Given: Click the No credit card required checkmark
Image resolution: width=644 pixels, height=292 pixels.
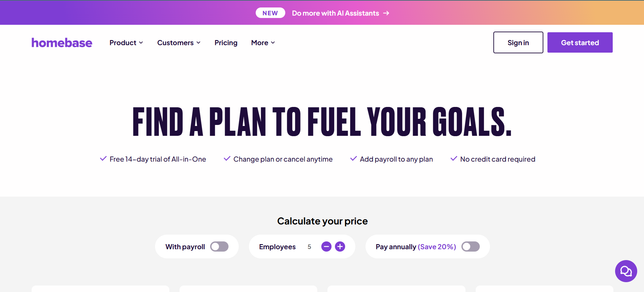Looking at the screenshot, I should (454, 159).
